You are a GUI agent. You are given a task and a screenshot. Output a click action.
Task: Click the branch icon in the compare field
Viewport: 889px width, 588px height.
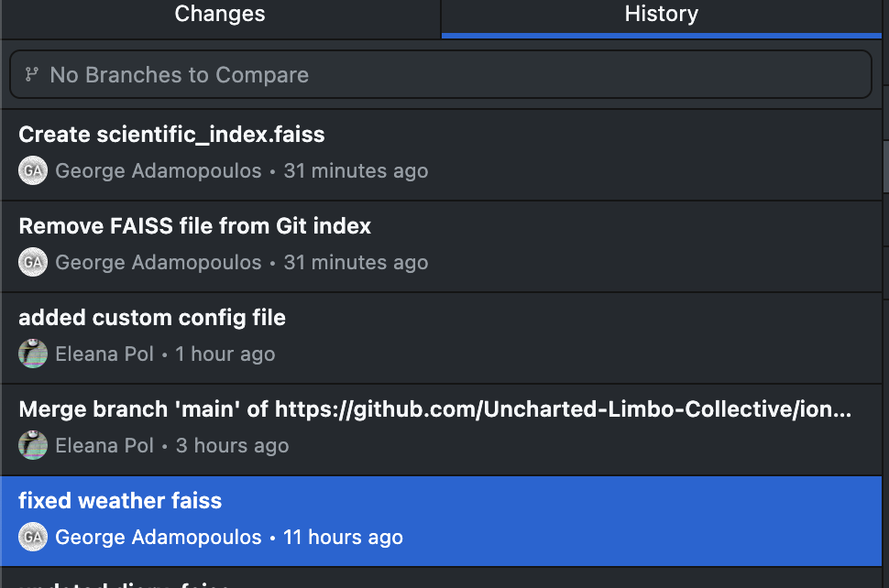click(32, 74)
